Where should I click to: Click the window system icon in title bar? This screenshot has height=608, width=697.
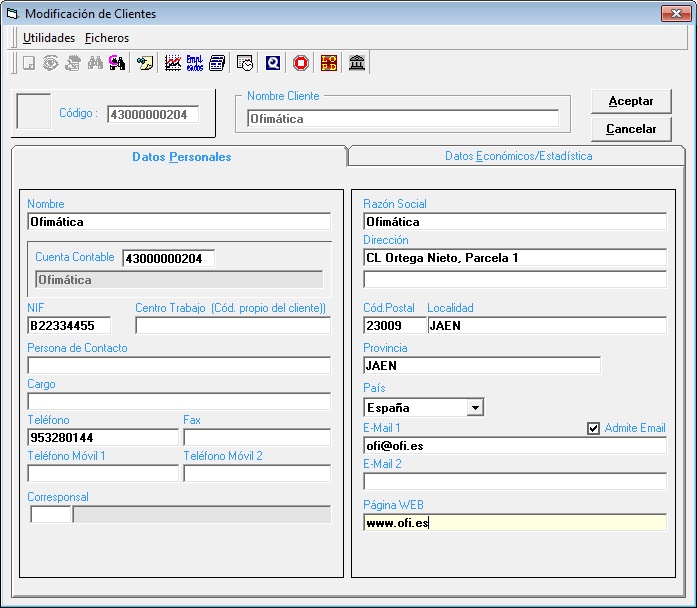(x=12, y=14)
